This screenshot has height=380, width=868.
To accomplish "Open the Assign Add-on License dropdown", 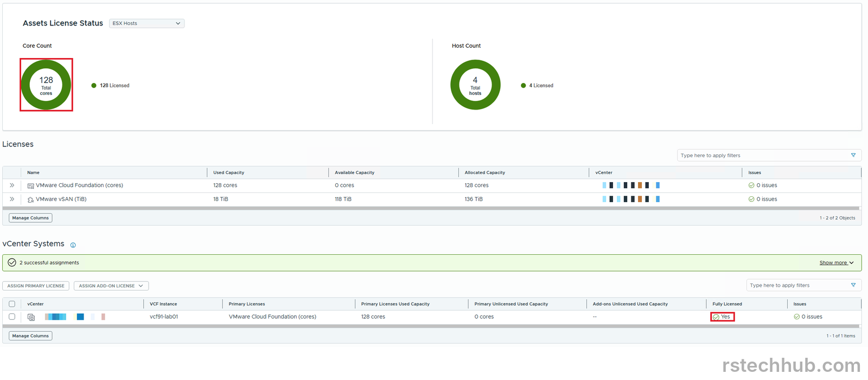I will pos(111,286).
